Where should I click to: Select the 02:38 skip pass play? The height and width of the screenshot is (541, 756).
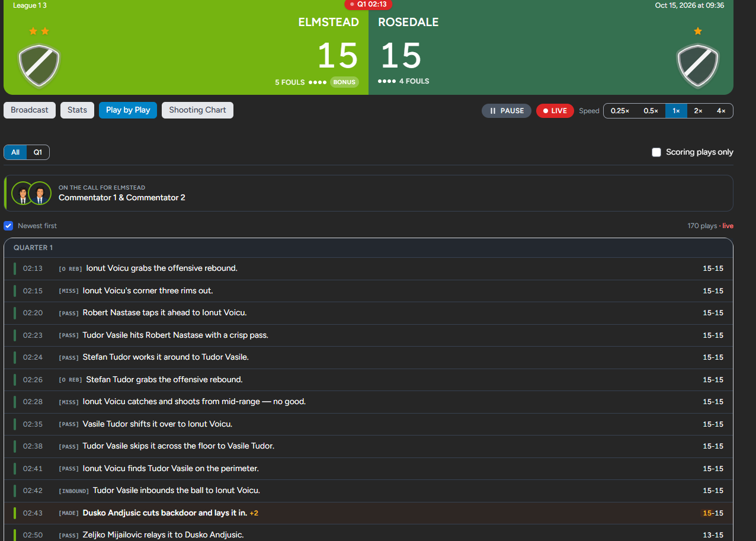pyautogui.click(x=369, y=446)
